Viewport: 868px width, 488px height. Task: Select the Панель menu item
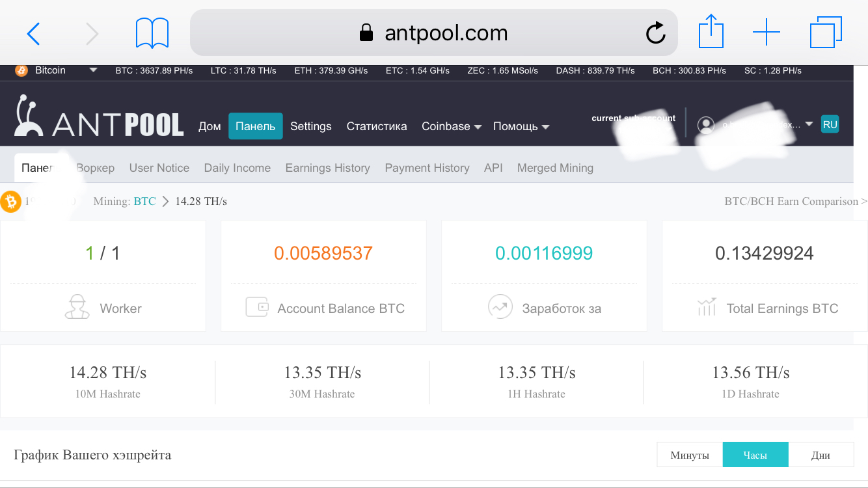point(255,126)
